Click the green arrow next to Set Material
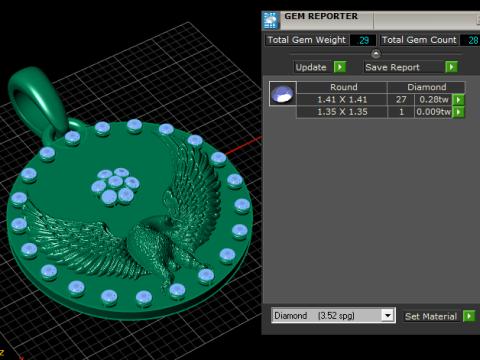This screenshot has height=360, width=480. tap(469, 316)
